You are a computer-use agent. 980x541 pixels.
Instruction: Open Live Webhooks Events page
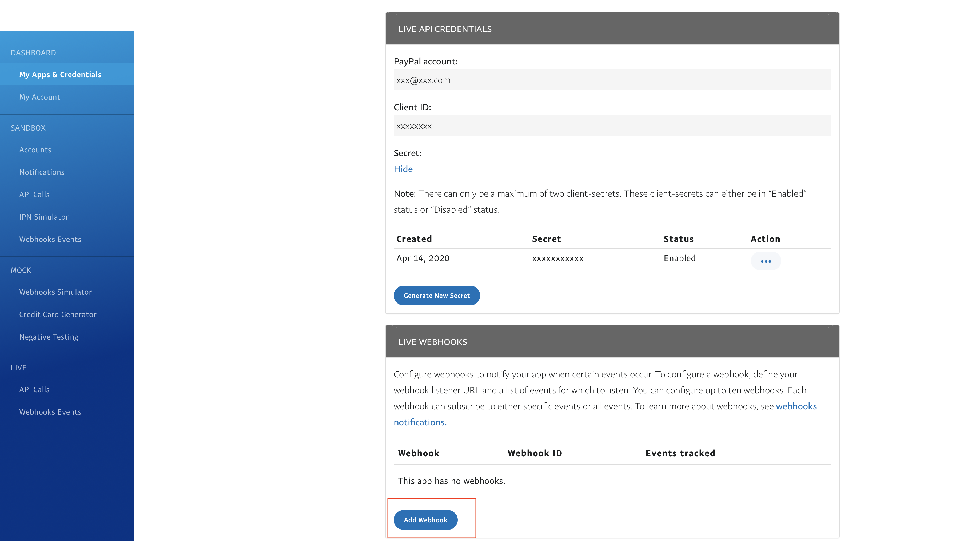50,412
